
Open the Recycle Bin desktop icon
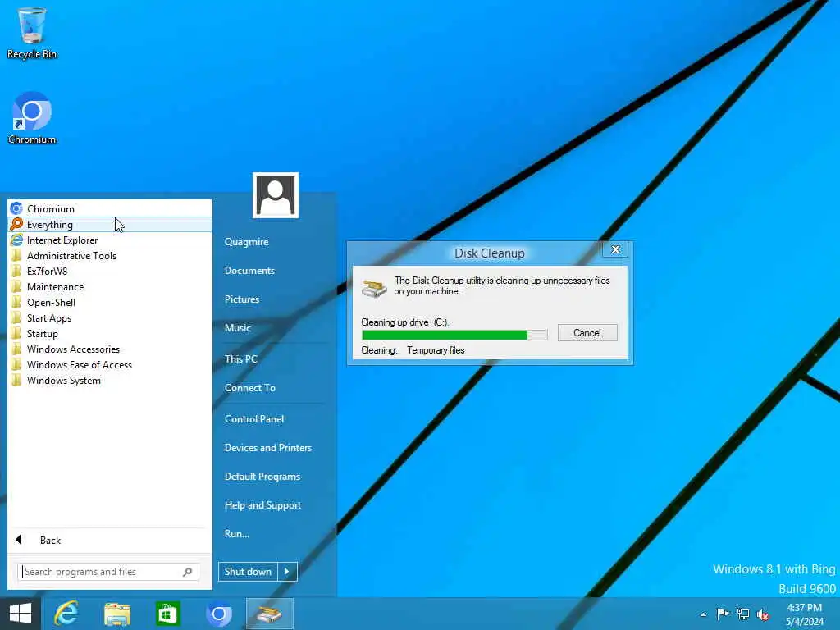click(32, 33)
